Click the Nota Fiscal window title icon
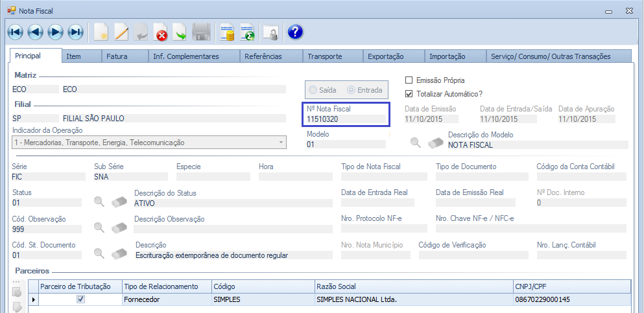This screenshot has width=644, height=313. coord(12,10)
